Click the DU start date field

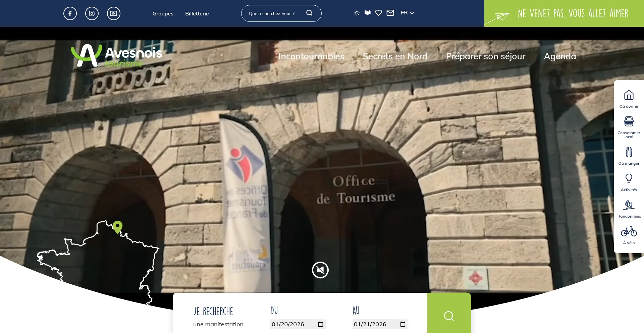[298, 324]
